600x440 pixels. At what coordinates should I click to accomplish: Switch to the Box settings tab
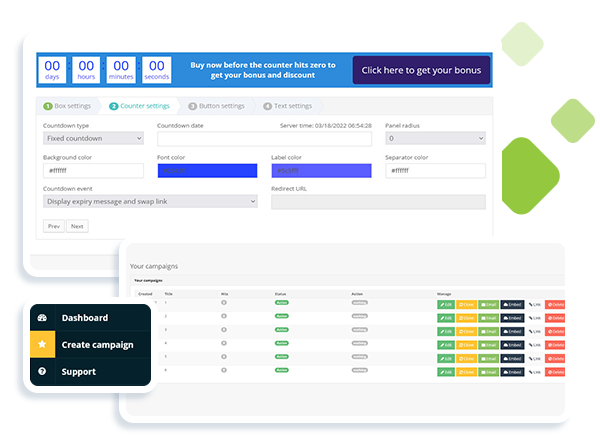pos(70,106)
